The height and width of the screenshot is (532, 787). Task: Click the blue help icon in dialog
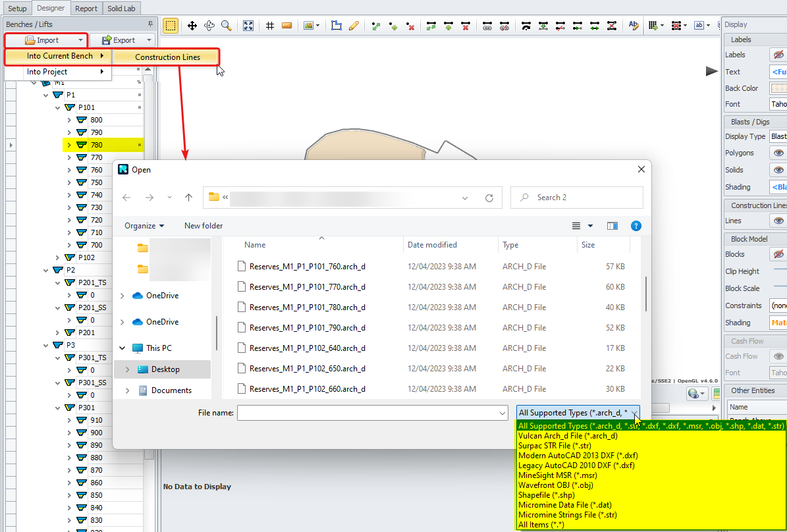point(636,226)
